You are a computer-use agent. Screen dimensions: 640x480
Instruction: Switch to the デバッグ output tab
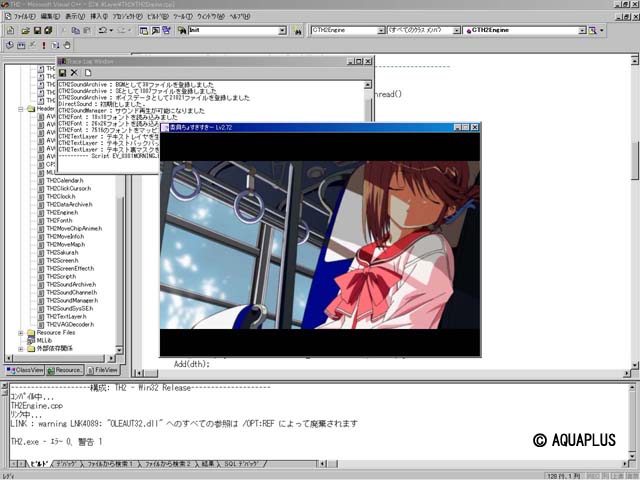[67, 464]
